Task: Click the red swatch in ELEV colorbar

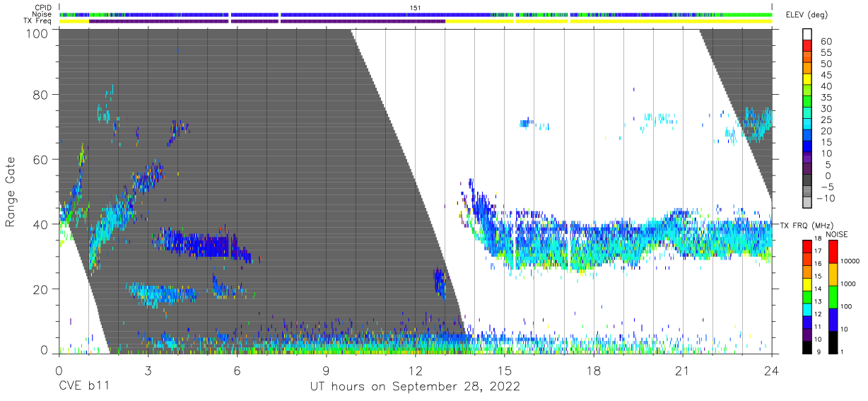Action: pos(808,47)
